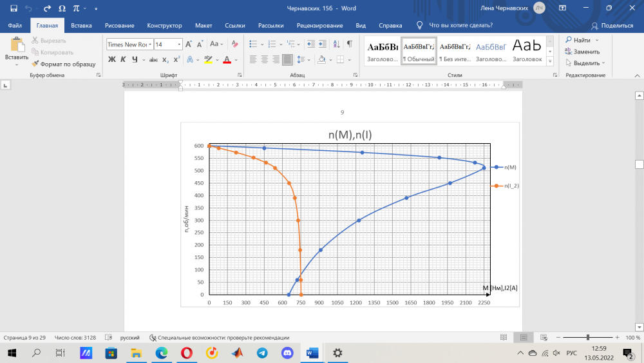Click the bulleted list icon
This screenshot has width=644, height=363.
[x=252, y=44]
